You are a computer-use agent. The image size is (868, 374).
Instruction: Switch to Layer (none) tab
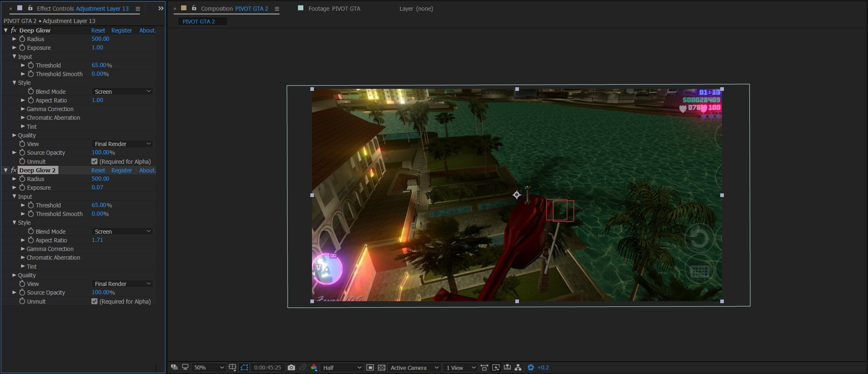(x=416, y=9)
